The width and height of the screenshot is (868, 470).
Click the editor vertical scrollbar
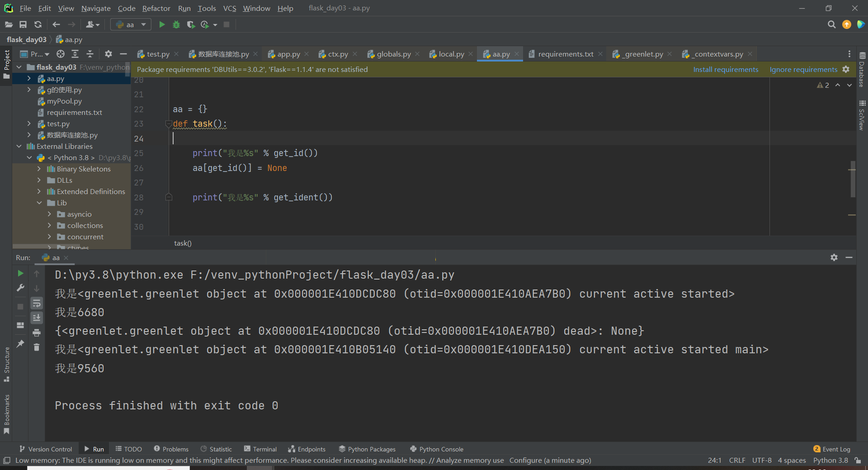pos(853,179)
